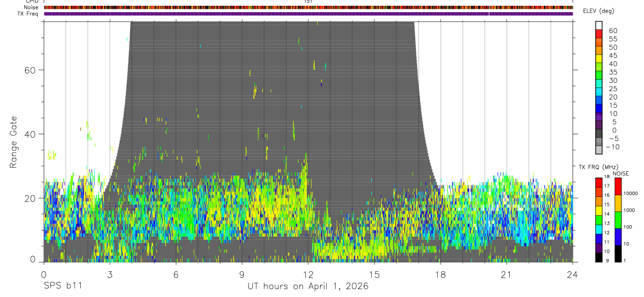
Task: Click the 0 tick on Range Gate axis
Action: pos(34,259)
